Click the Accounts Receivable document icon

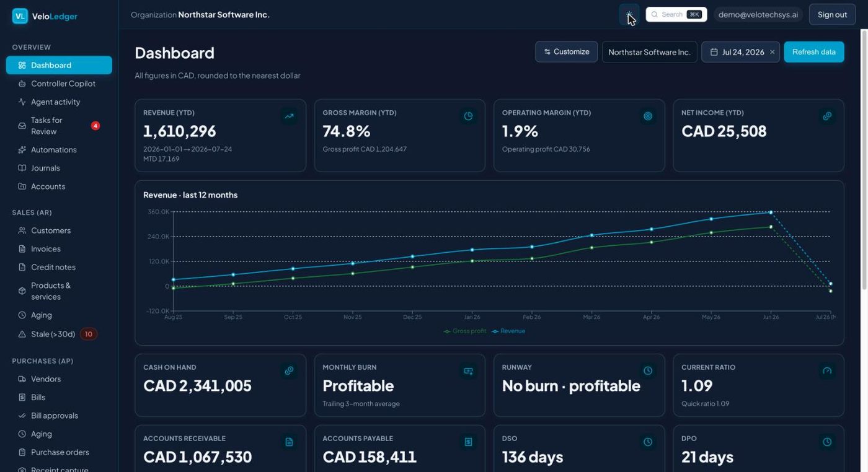[x=289, y=442]
